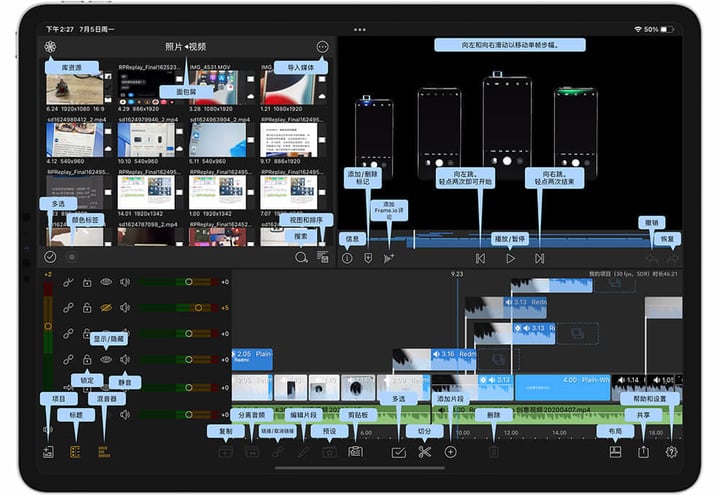Open view and sort options icon
This screenshot has width=720, height=497.
click(323, 257)
